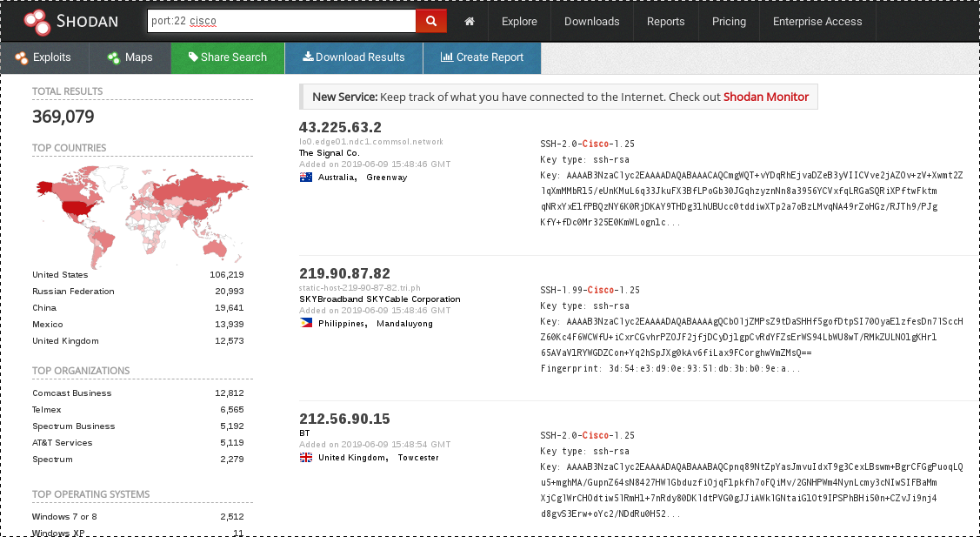Filter by AT&T Services organization
The image size is (980, 537).
(63, 442)
